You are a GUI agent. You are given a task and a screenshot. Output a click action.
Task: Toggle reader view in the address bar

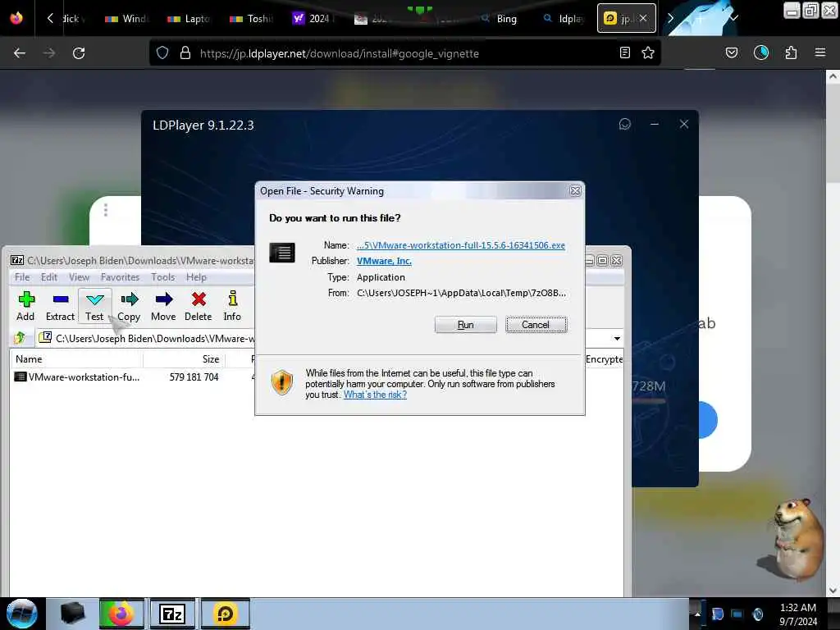[x=624, y=53]
